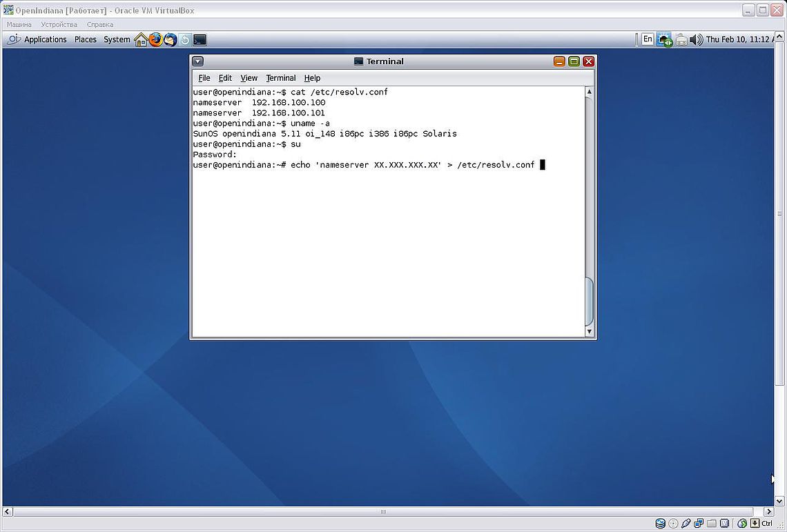Open the File menu in Terminal

(204, 78)
